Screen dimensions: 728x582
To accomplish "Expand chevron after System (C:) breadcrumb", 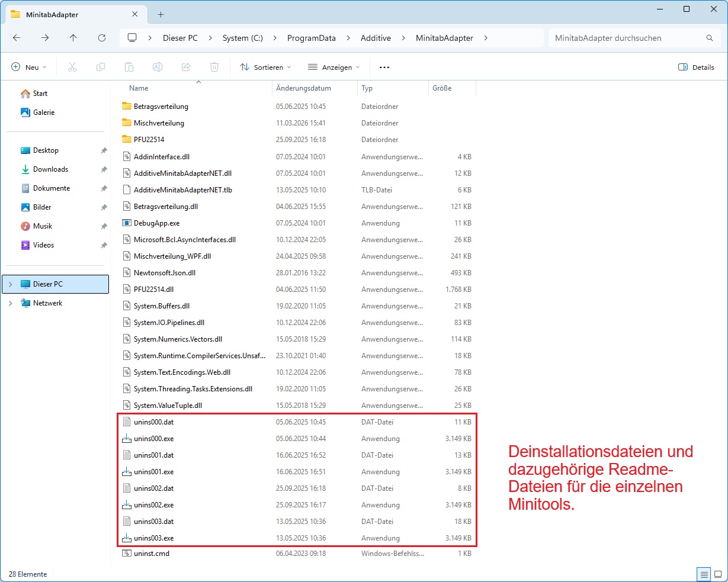I will (x=275, y=38).
